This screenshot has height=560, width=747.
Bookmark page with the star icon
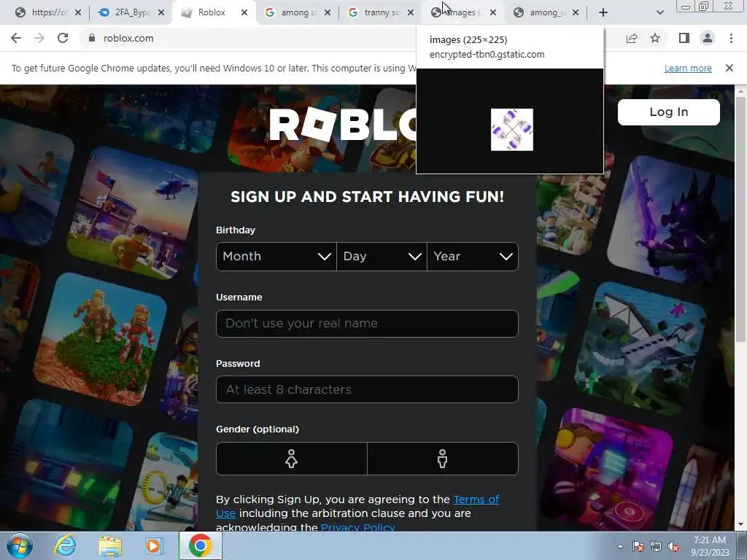coord(655,38)
